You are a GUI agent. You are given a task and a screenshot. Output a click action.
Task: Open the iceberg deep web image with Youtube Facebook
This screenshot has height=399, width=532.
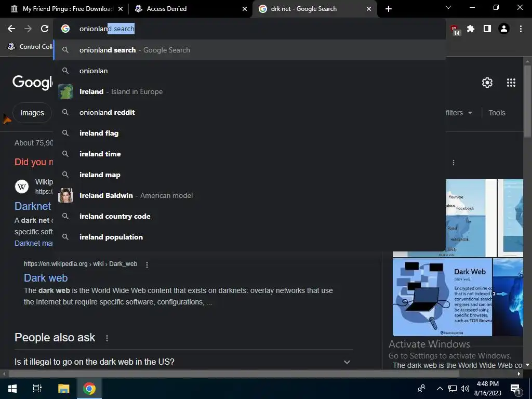471,218
